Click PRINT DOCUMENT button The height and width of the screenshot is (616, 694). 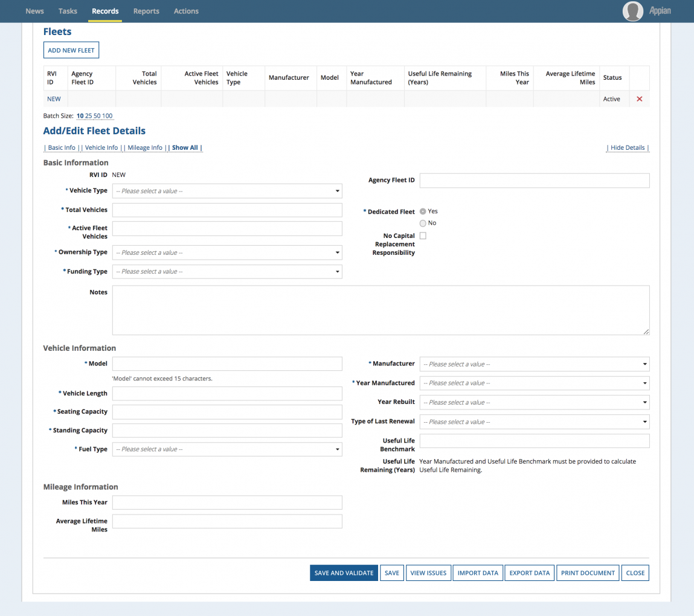tap(588, 573)
